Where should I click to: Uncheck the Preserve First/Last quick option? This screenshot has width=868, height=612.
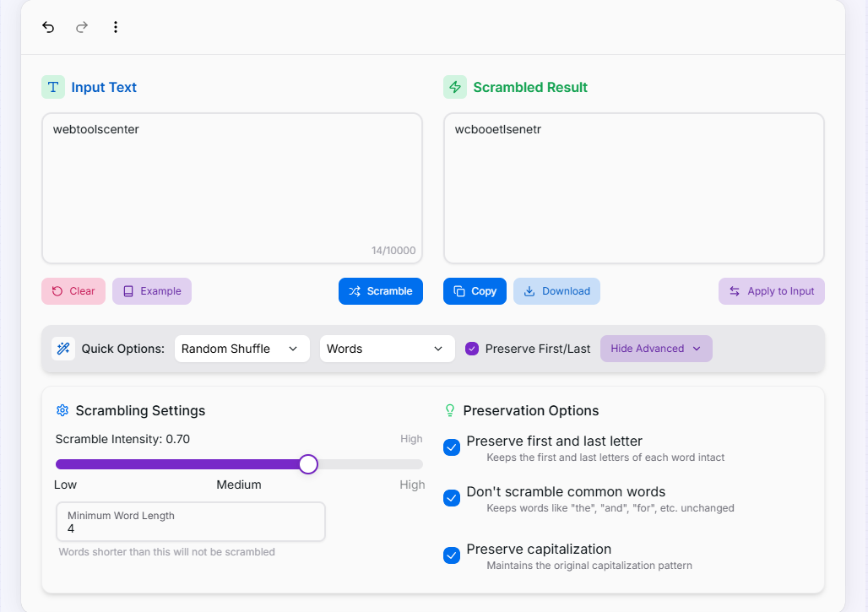coord(472,349)
